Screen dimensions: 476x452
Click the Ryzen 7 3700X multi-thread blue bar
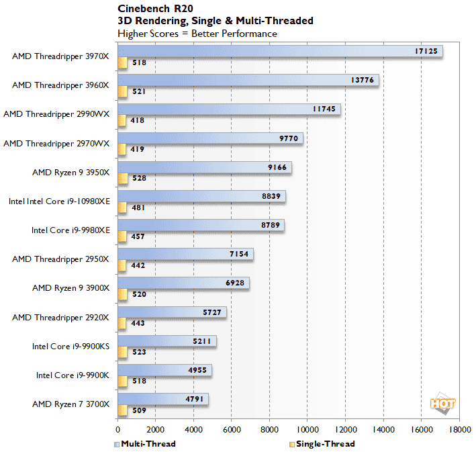pos(163,399)
